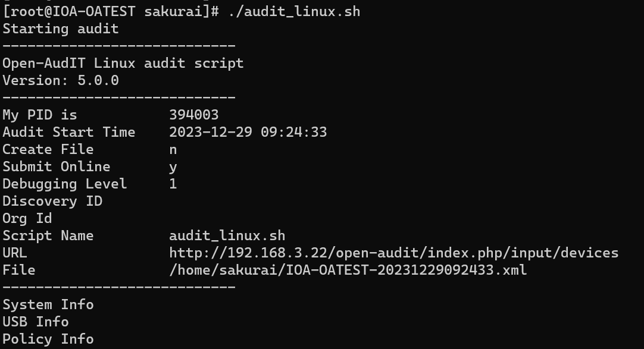This screenshot has width=644, height=349.
Task: Click the Debugging Level value 1
Action: point(173,184)
